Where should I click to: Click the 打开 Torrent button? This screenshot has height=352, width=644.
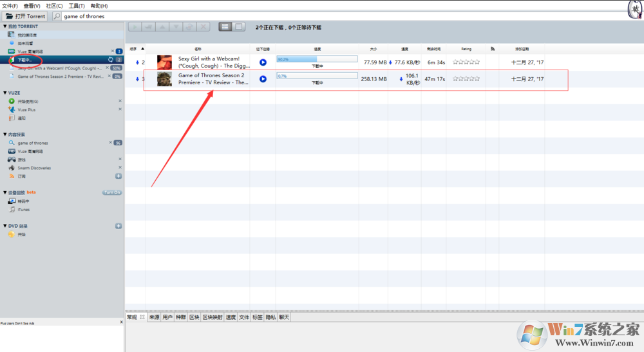coord(26,16)
